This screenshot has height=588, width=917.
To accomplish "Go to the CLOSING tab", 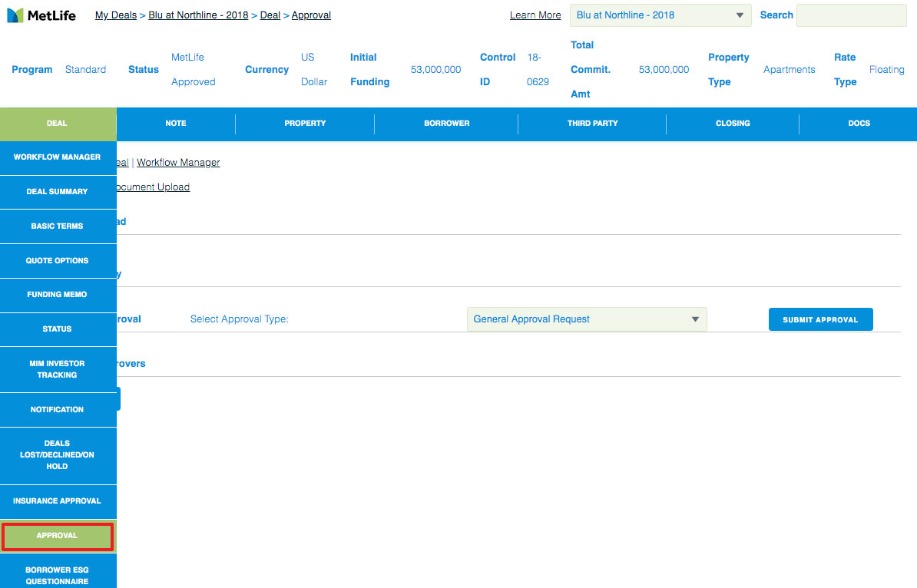I will coord(733,124).
